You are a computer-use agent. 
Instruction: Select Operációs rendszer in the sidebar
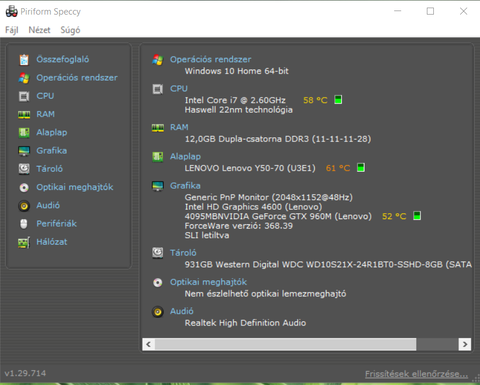(77, 78)
